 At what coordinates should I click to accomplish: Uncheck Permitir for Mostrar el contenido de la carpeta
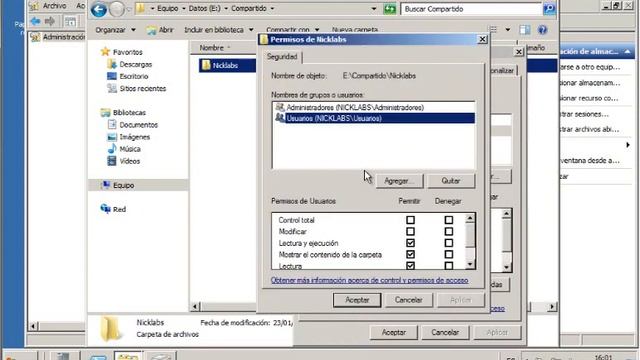coord(410,254)
